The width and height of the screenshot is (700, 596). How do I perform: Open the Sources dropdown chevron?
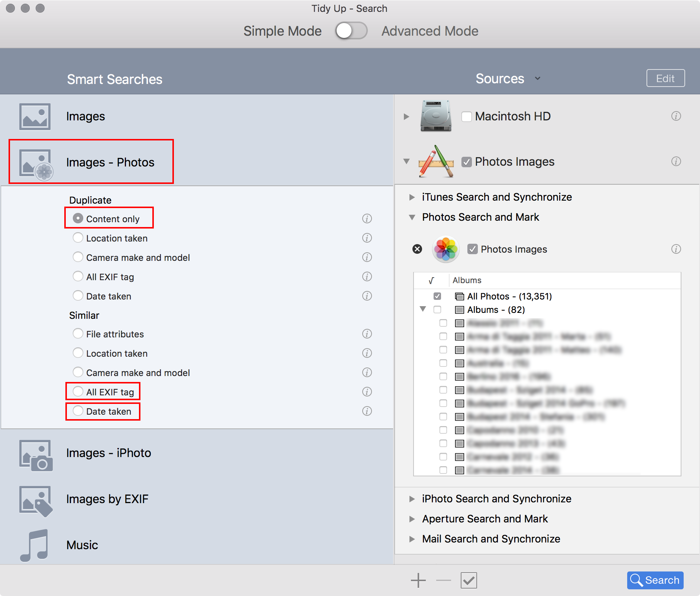click(x=537, y=78)
